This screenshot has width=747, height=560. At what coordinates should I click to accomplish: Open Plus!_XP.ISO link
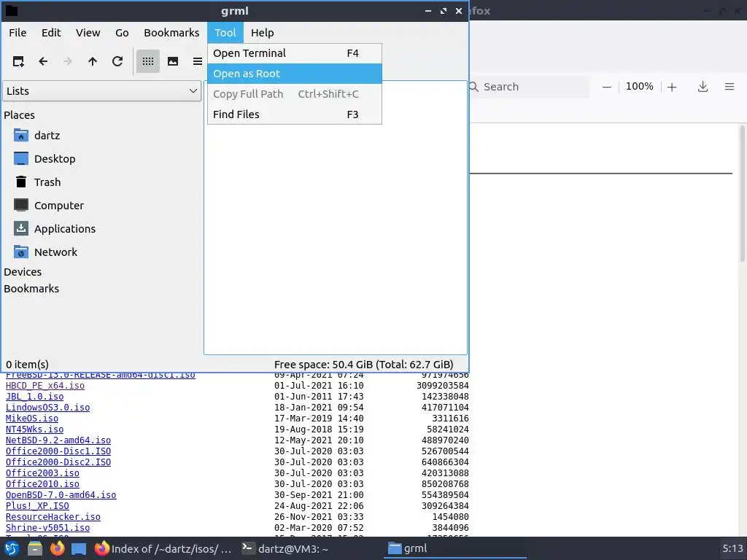pyautogui.click(x=37, y=506)
